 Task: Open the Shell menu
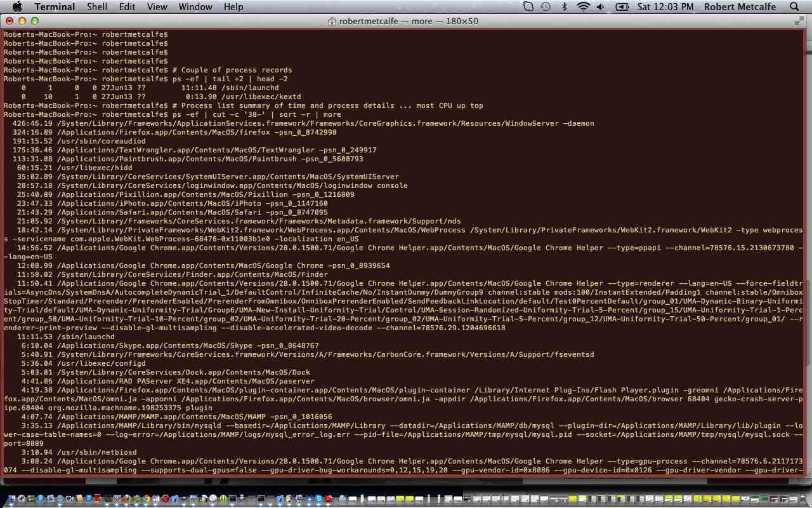tap(97, 7)
